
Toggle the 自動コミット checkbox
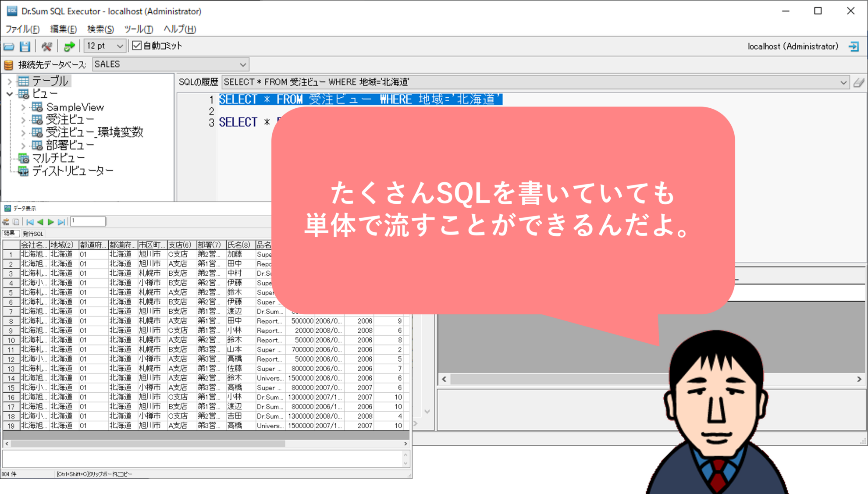137,45
